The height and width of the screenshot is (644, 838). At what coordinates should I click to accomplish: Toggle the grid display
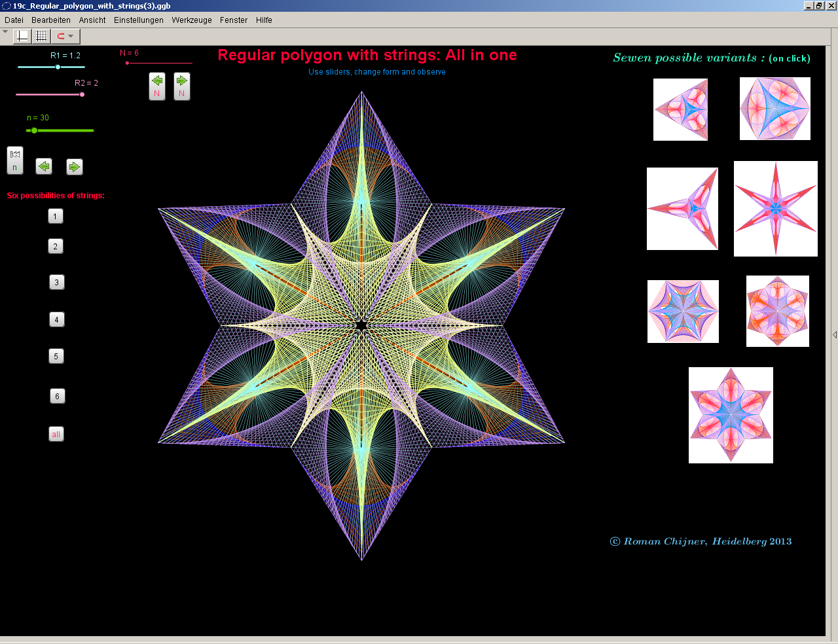click(x=41, y=37)
